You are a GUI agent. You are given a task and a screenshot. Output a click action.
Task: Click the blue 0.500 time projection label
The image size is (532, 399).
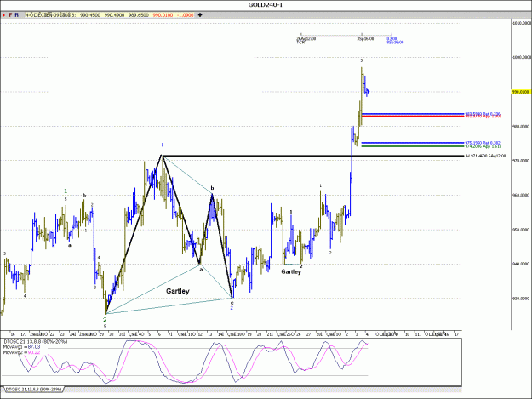click(392, 39)
